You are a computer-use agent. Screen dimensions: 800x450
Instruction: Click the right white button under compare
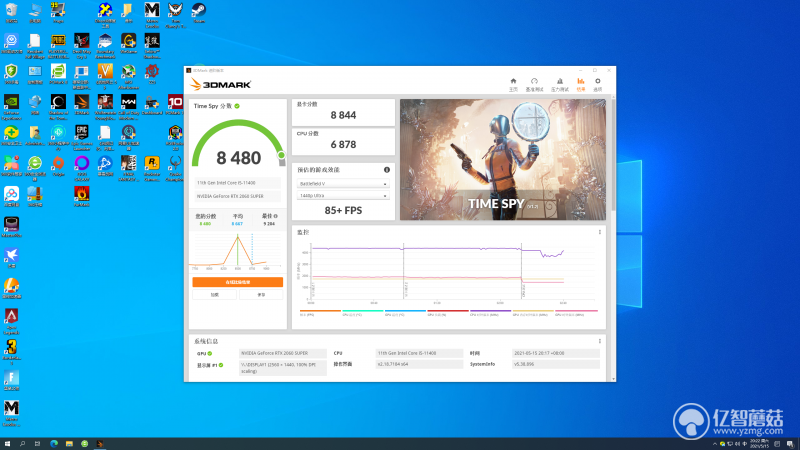(261, 294)
